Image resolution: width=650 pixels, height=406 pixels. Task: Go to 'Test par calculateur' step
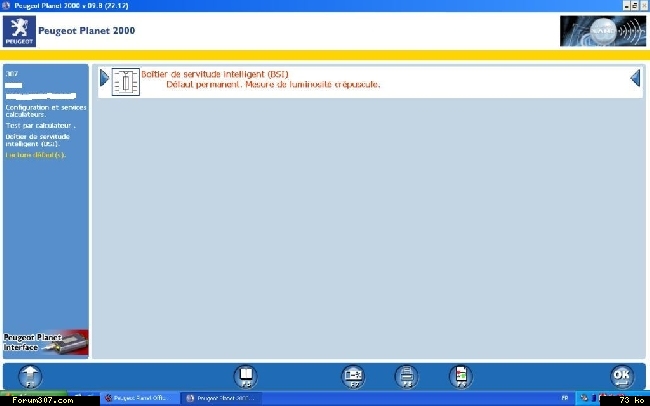point(40,125)
